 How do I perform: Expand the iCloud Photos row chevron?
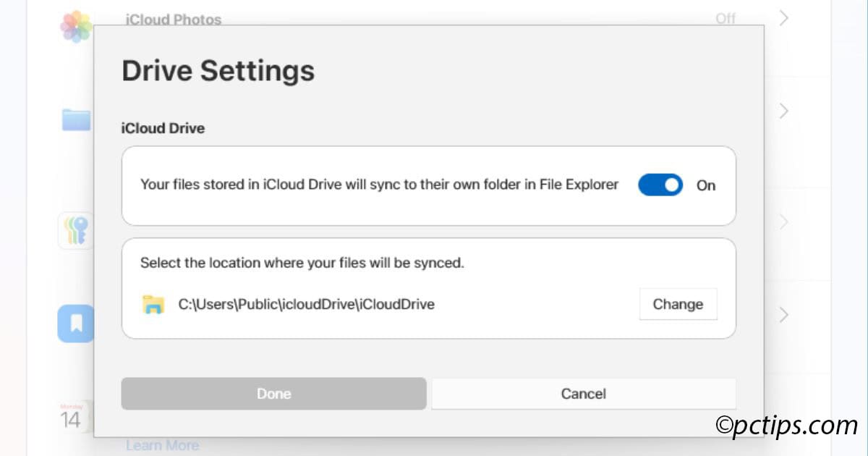pos(783,18)
